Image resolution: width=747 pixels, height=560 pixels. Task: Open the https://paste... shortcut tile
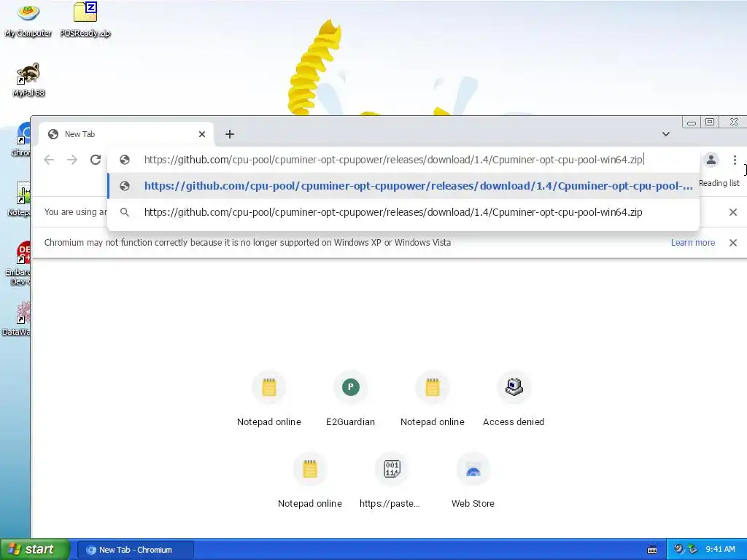391,481
